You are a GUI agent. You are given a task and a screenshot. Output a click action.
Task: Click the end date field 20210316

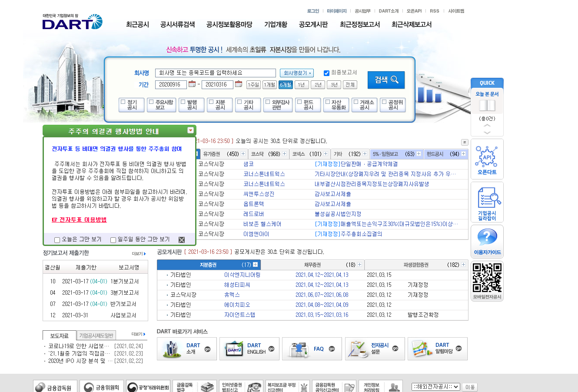point(217,84)
